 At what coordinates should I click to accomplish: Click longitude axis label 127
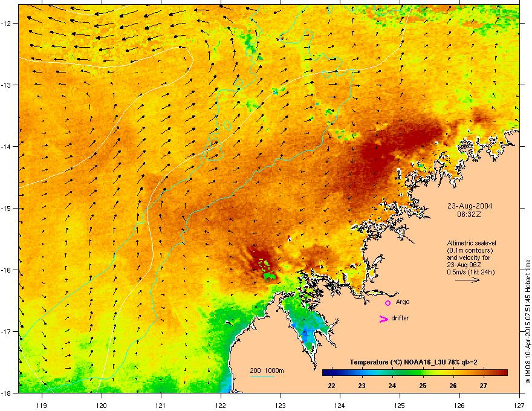click(519, 405)
